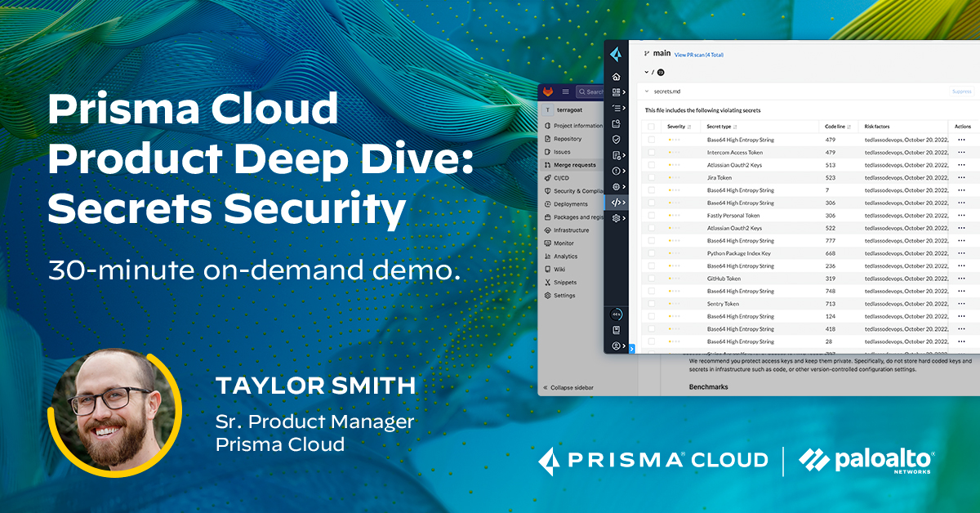980x513 pixels.
Task: Click the Prisma Cloud logo in dark sidebar
Action: [x=616, y=55]
